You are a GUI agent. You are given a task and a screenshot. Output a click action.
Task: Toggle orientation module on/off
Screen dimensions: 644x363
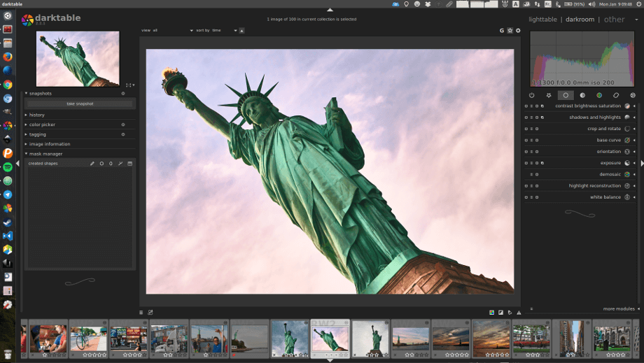(x=526, y=151)
